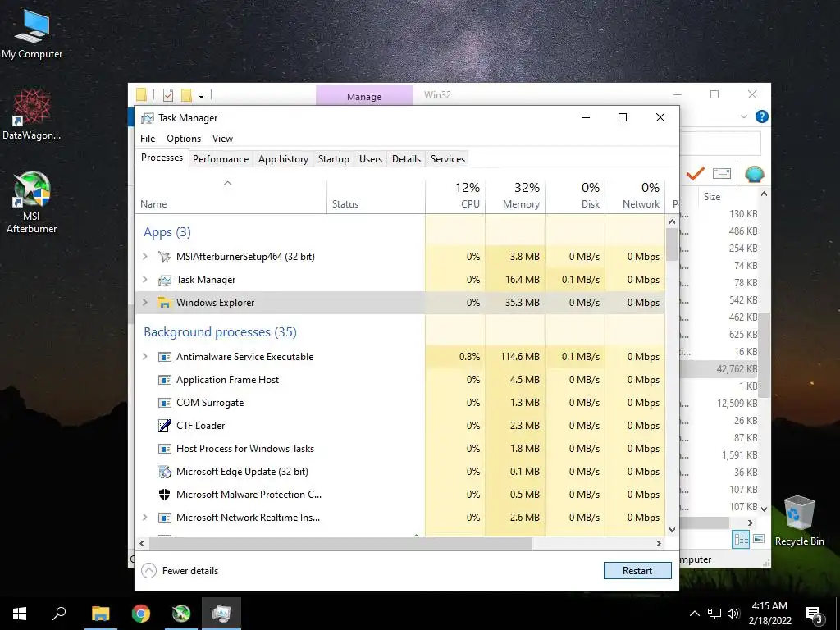840x630 pixels.
Task: Click the Restart button
Action: point(637,571)
